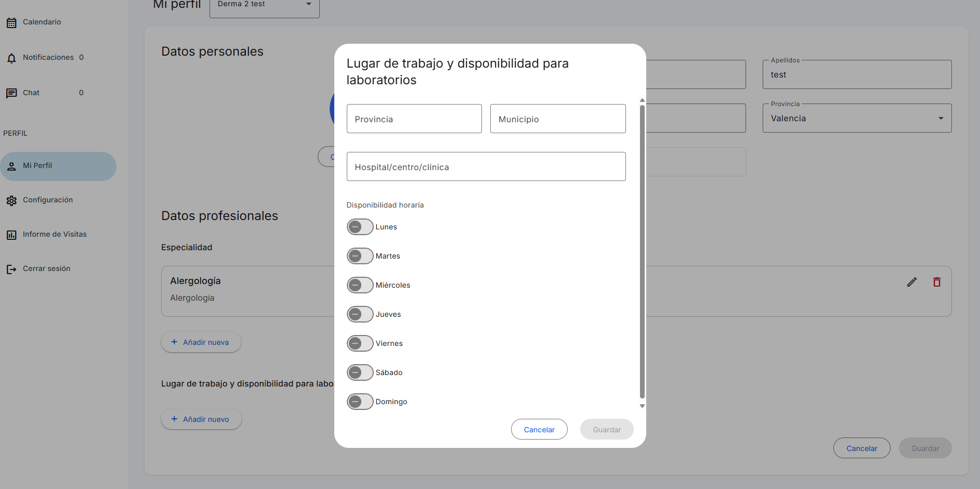Click the dialog vertical scrollbar thumb
Image resolution: width=980 pixels, height=489 pixels.
click(642, 252)
